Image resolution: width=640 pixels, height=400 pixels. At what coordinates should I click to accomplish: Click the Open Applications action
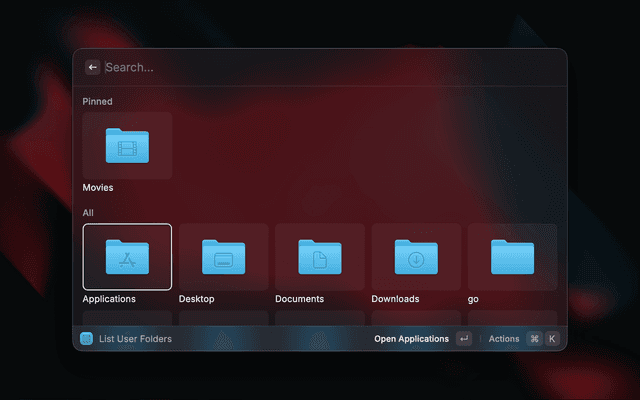pyautogui.click(x=411, y=339)
